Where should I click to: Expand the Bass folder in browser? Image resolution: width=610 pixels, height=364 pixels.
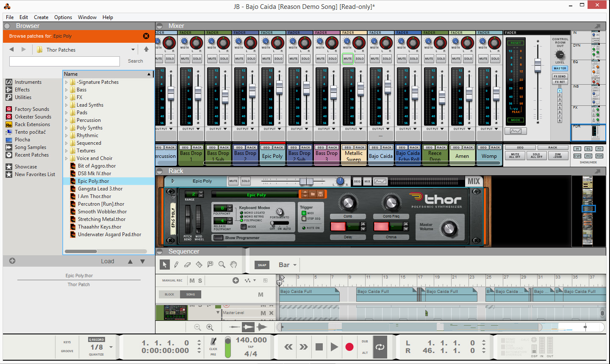(x=67, y=90)
